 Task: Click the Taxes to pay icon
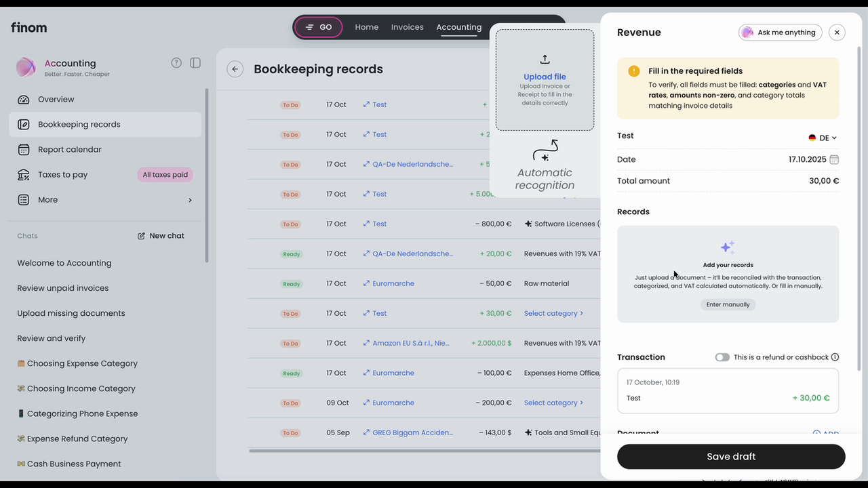(24, 175)
